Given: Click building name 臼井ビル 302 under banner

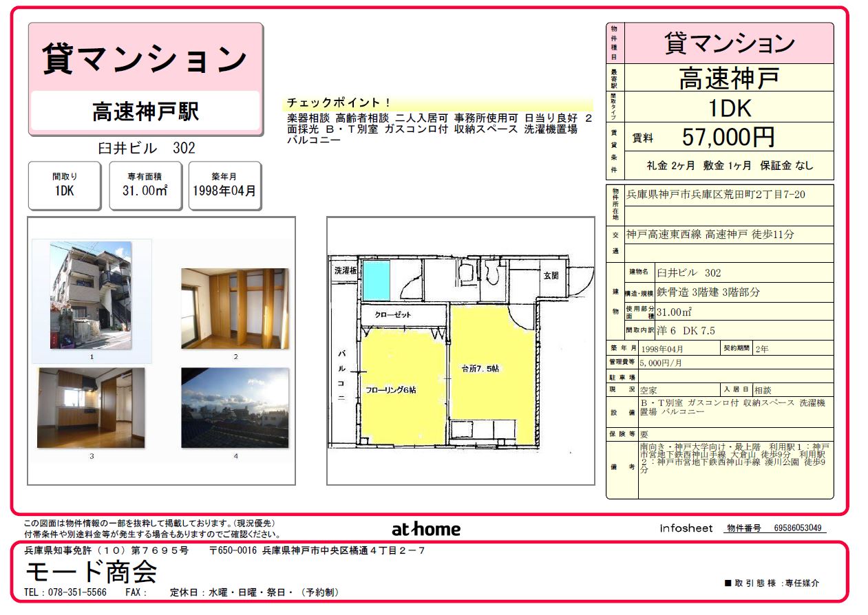Looking at the screenshot, I should point(145,148).
